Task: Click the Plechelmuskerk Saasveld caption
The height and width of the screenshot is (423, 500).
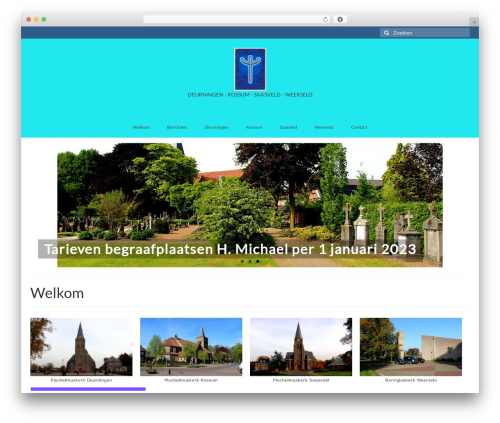Action: pyautogui.click(x=301, y=380)
